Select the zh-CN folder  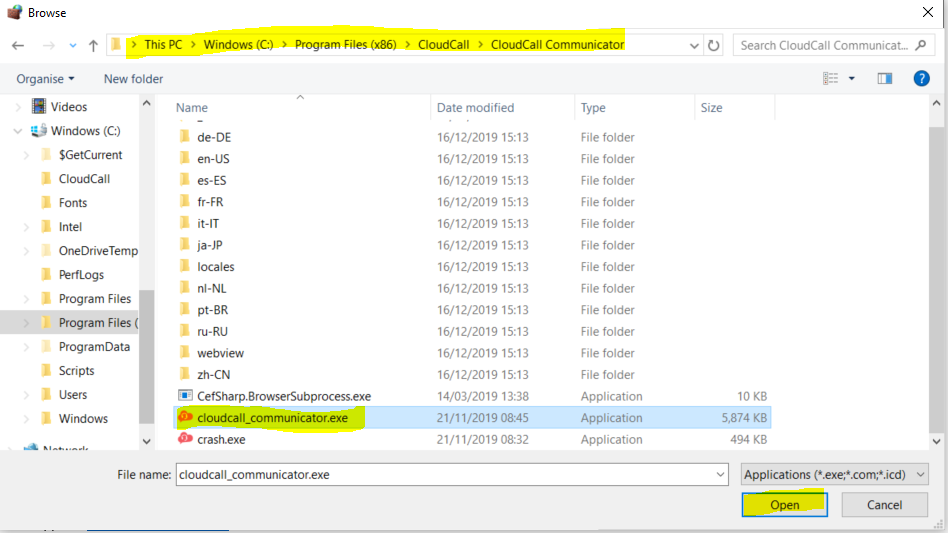(213, 375)
